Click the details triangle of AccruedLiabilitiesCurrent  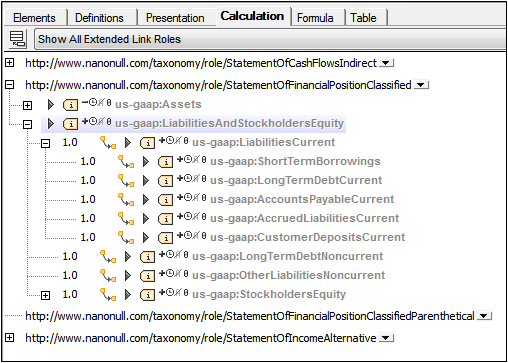tap(146, 219)
